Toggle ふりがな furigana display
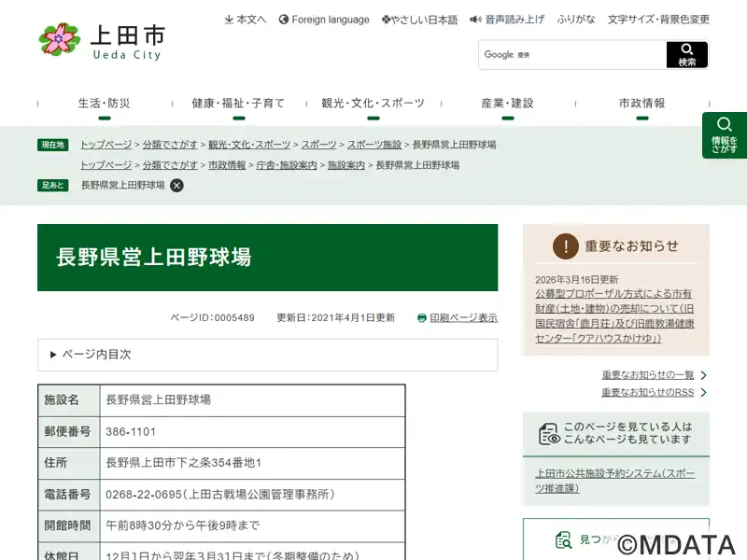This screenshot has height=560, width=747. 576,19
